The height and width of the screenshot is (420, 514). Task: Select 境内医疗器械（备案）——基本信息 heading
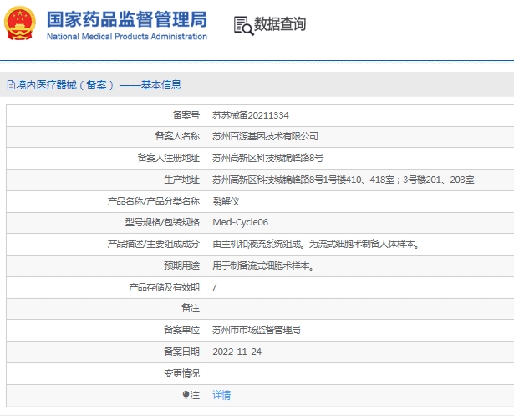tap(99, 85)
